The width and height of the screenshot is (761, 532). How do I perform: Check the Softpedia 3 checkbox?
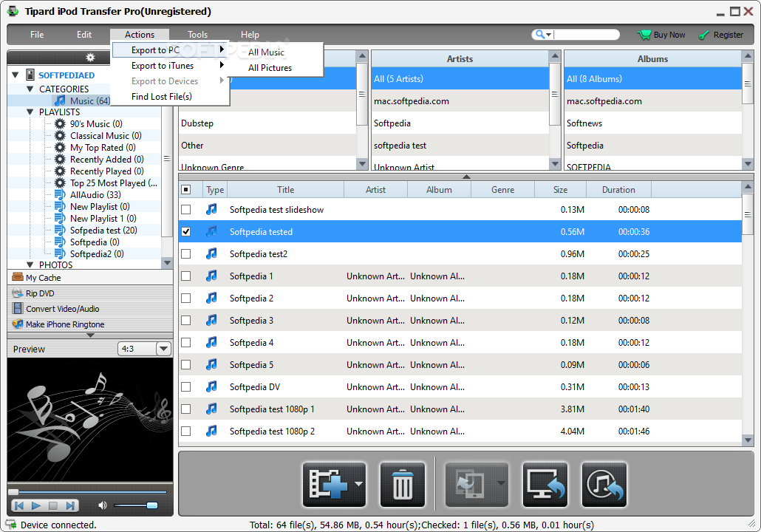186,321
